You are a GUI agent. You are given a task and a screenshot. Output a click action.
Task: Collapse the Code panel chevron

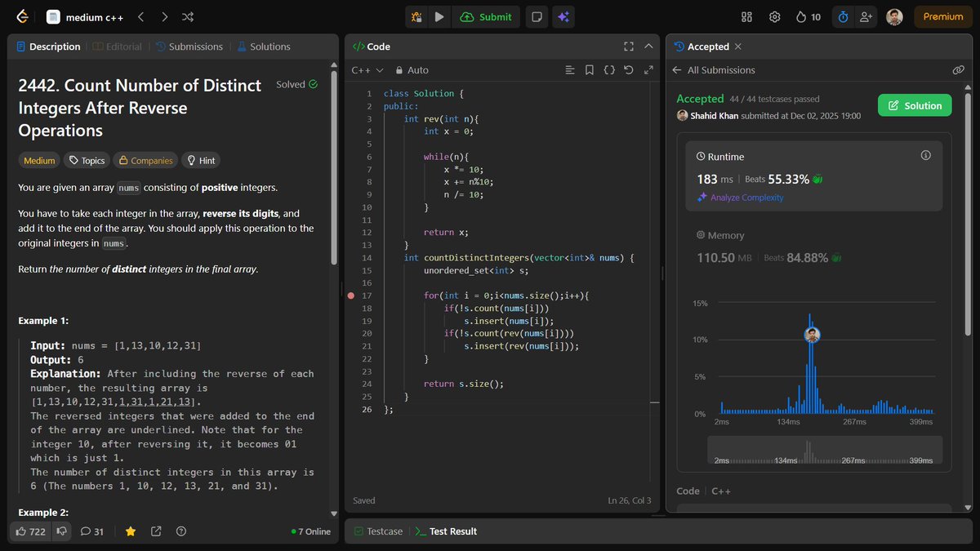(648, 47)
